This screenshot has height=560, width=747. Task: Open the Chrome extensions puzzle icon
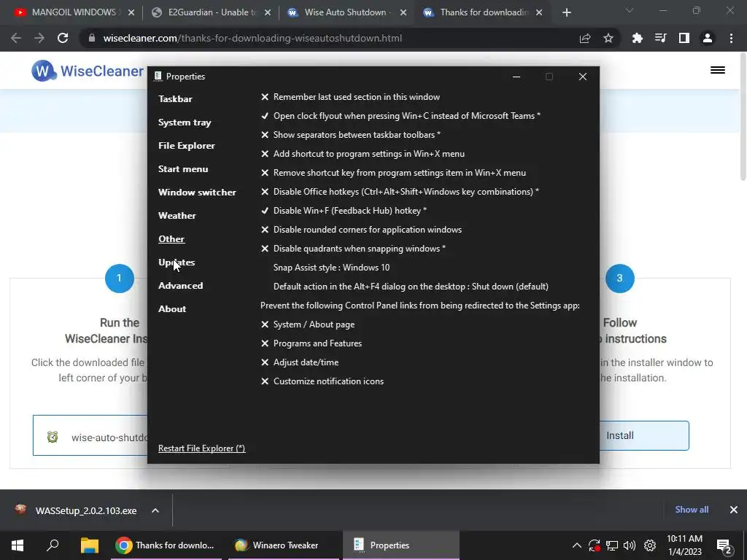[x=637, y=38]
